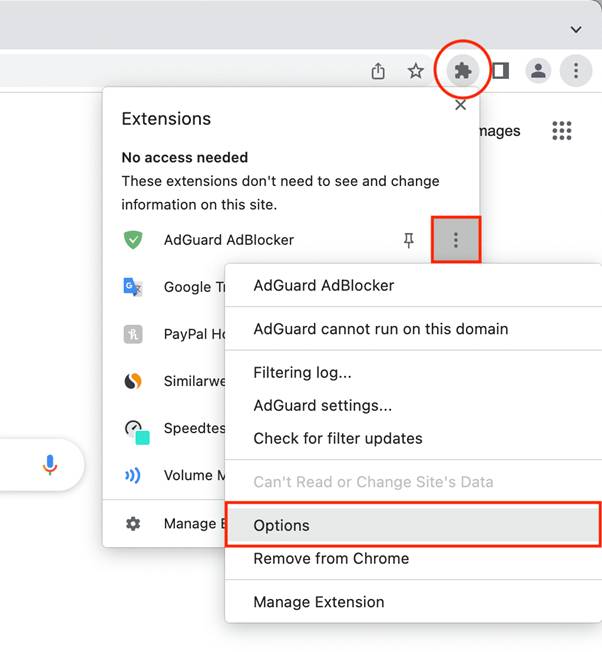Click the Speedtest extension name
Viewport: 602px width, 652px height.
click(195, 428)
